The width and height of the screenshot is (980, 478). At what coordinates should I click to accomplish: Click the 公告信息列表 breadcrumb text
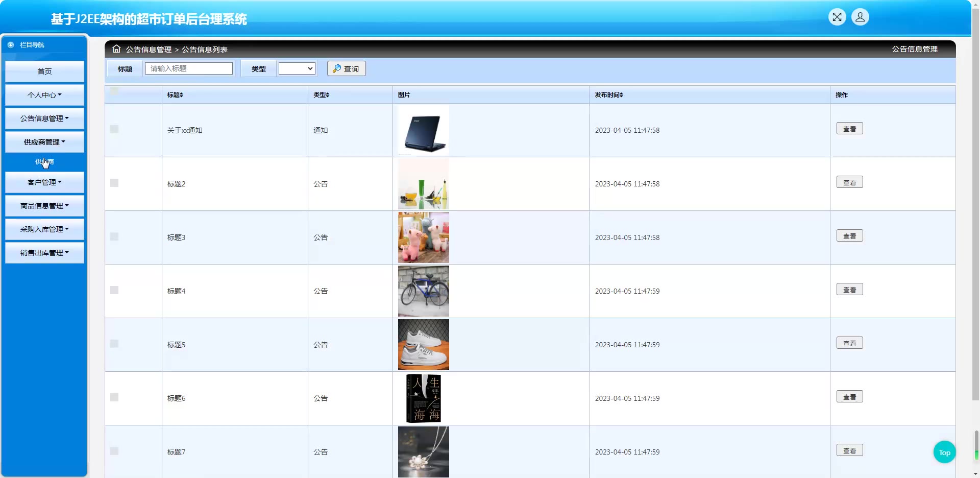click(x=205, y=50)
